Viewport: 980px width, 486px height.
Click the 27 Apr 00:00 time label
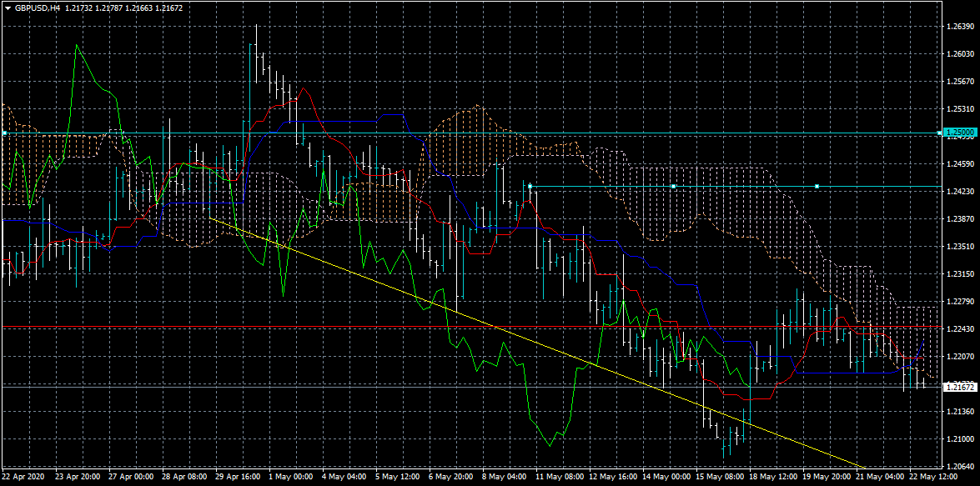click(x=131, y=476)
